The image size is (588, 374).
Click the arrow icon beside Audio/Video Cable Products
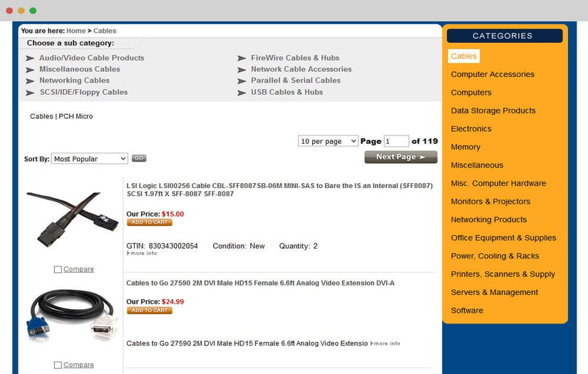(x=31, y=58)
